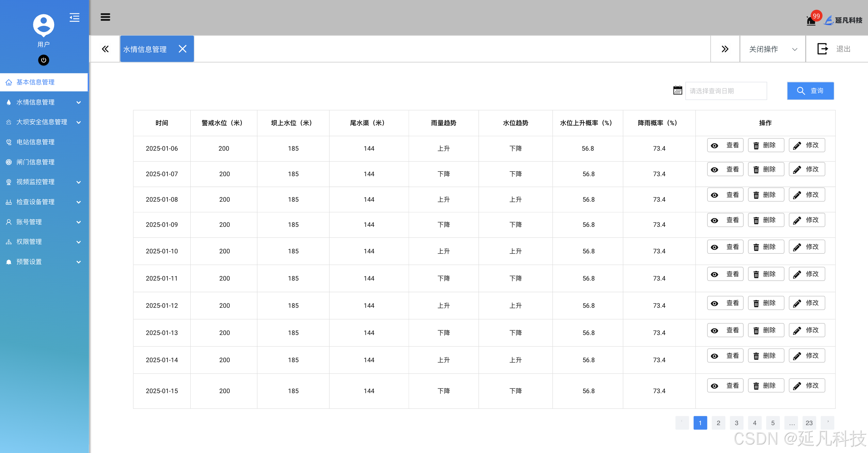The image size is (868, 453).
Task: Collapse sidebar with the indent icon
Action: 75,17
